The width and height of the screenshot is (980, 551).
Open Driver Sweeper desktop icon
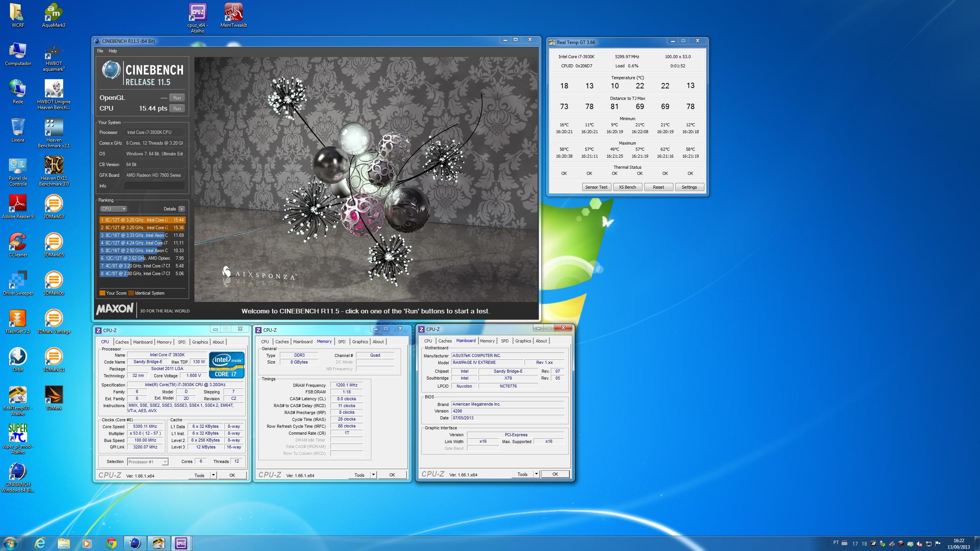click(18, 283)
